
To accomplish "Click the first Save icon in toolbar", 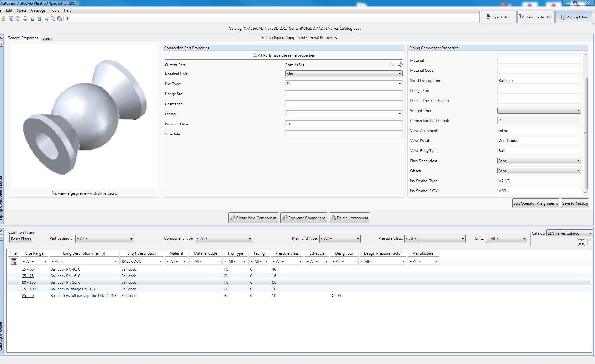I will [x=11, y=18].
